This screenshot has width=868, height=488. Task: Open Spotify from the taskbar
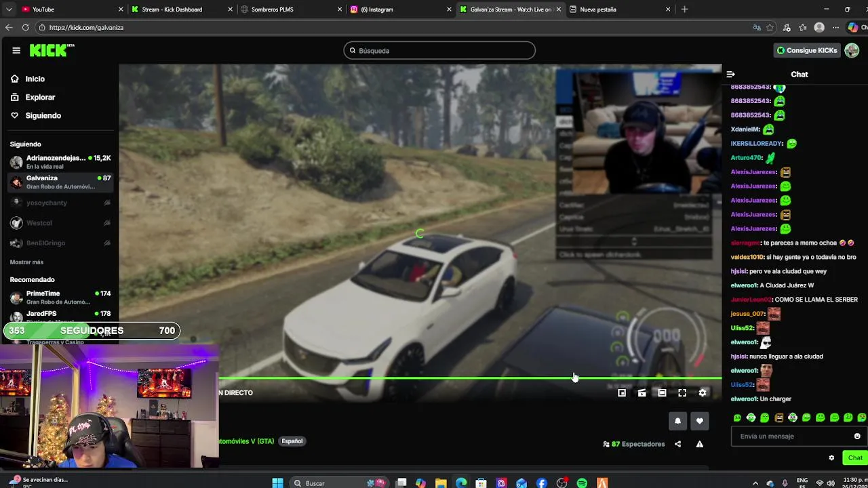tap(582, 483)
